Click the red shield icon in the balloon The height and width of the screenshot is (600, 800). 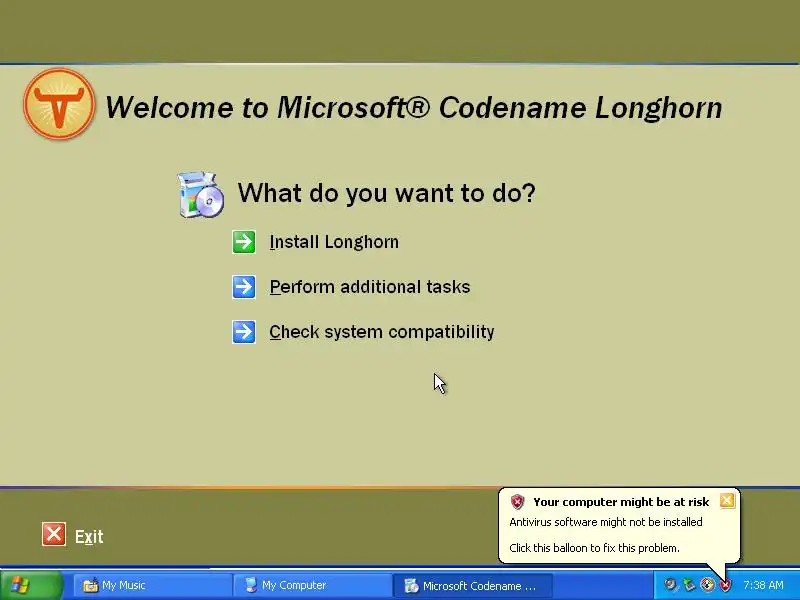[517, 502]
